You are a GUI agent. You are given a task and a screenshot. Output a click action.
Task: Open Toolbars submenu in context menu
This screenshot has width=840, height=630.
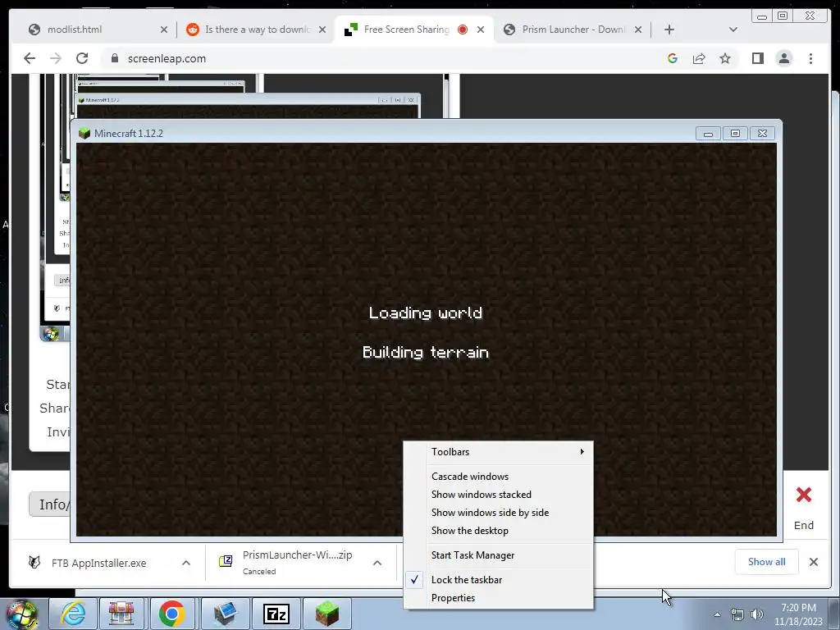tap(498, 452)
